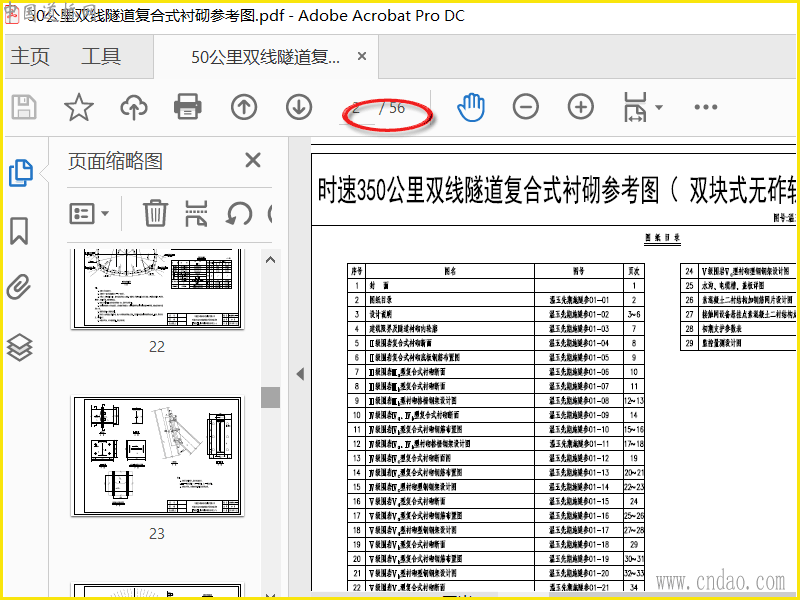
Task: Open the thumbnail options menu dropdown
Action: coord(89,213)
